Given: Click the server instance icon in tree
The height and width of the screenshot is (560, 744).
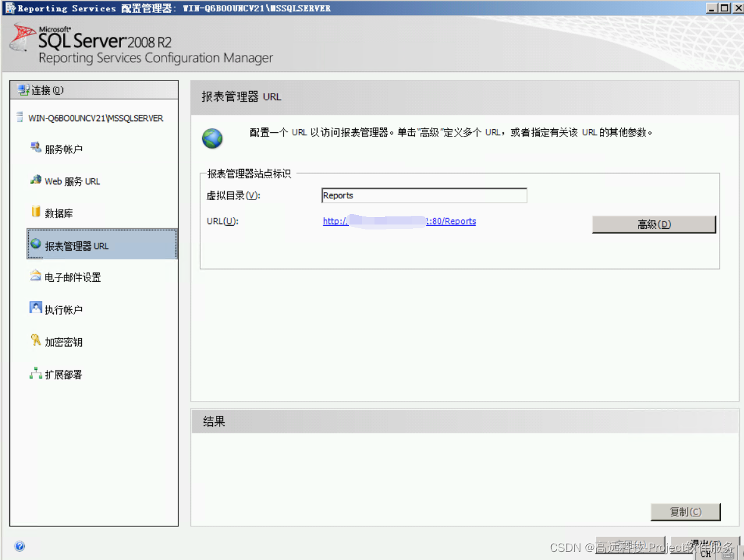Looking at the screenshot, I should [19, 117].
